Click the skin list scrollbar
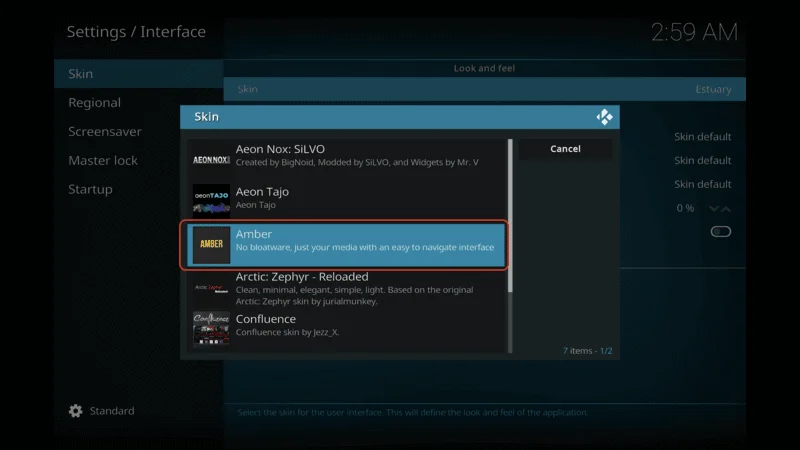The width and height of the screenshot is (800, 450). (x=510, y=216)
